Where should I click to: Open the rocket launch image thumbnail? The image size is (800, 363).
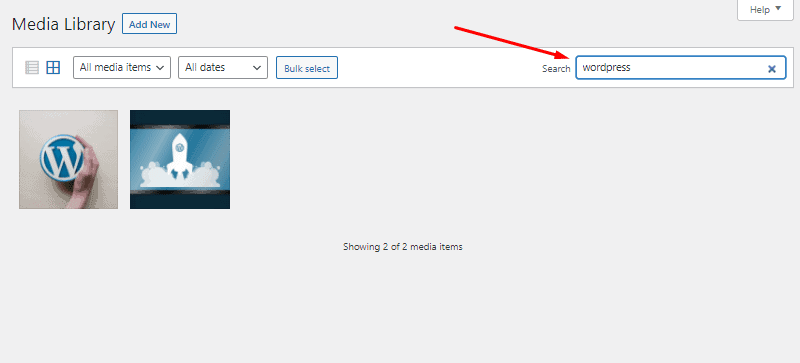coord(180,159)
